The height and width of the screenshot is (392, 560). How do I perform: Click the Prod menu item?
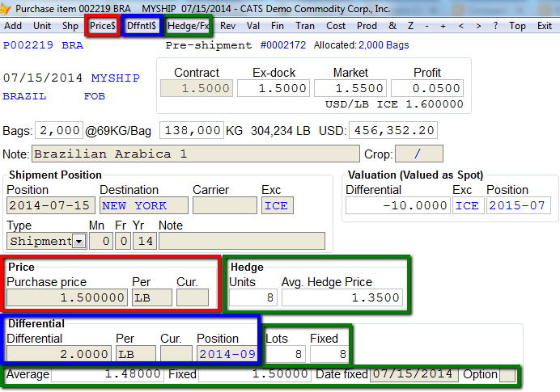[367, 26]
